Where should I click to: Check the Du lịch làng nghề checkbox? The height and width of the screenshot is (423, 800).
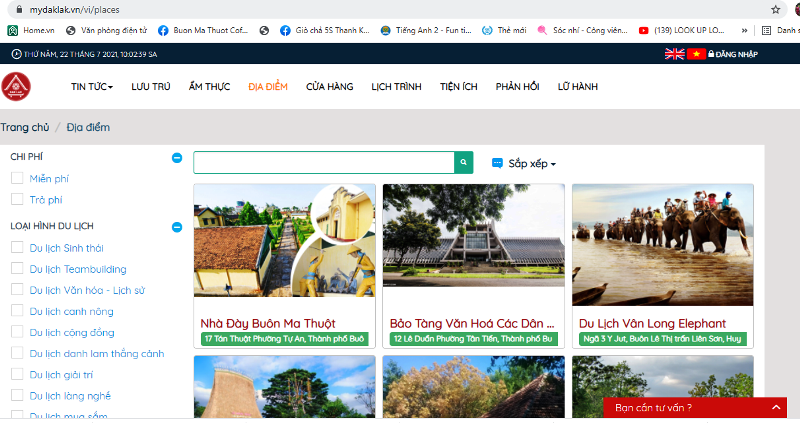17,395
